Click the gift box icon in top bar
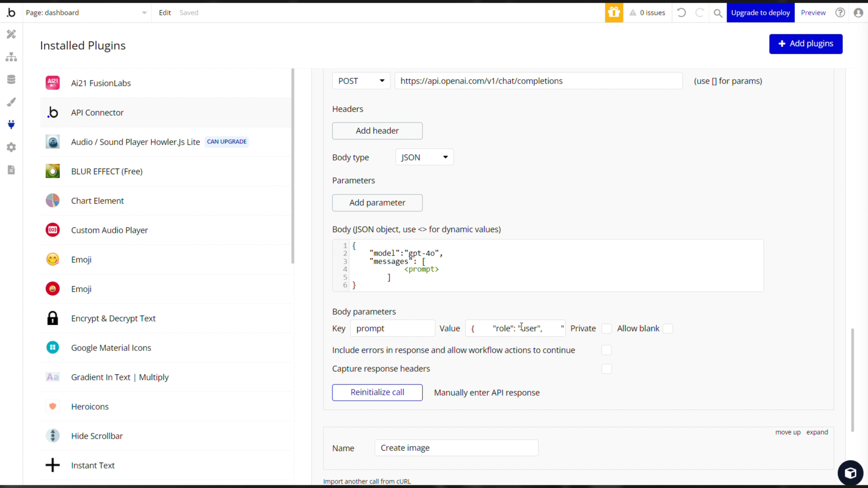Viewport: 868px width, 488px height. [x=614, y=13]
